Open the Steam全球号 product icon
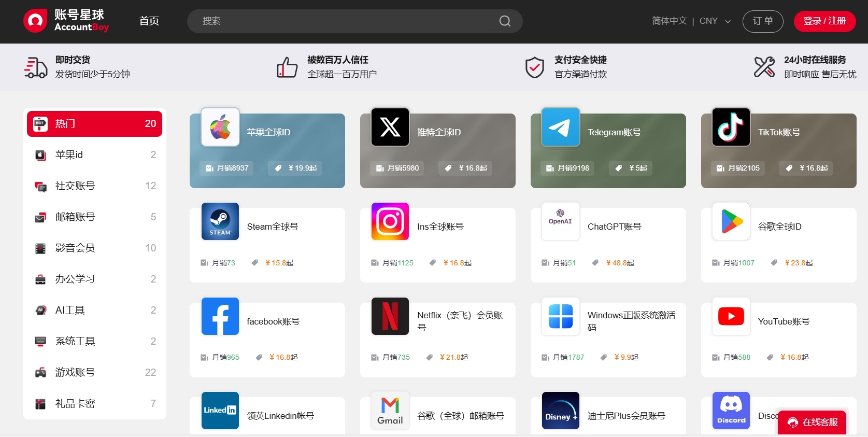This screenshot has width=868, height=437. [220, 221]
